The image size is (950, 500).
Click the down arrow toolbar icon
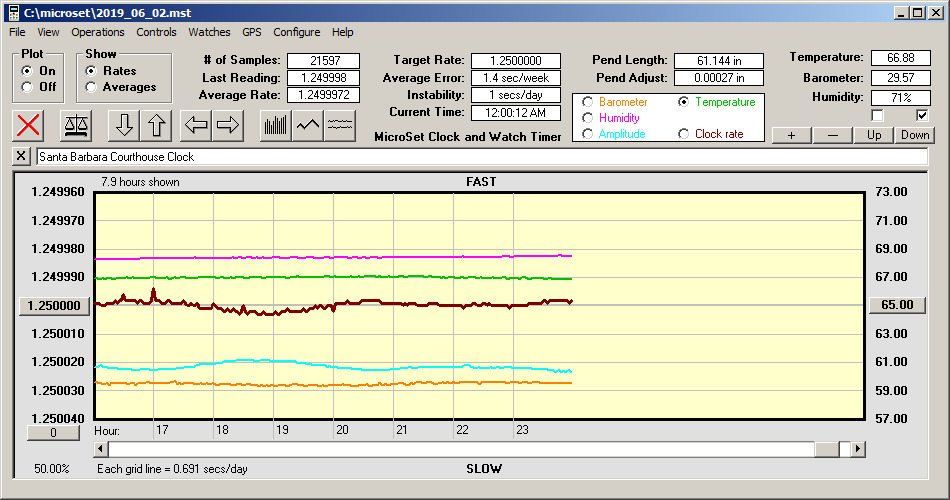point(124,125)
